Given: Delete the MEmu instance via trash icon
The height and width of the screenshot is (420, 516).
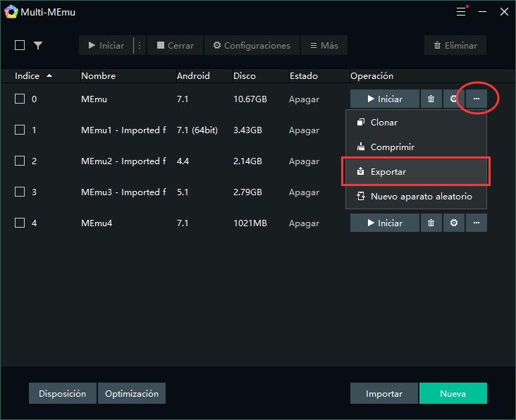Looking at the screenshot, I should coord(431,99).
